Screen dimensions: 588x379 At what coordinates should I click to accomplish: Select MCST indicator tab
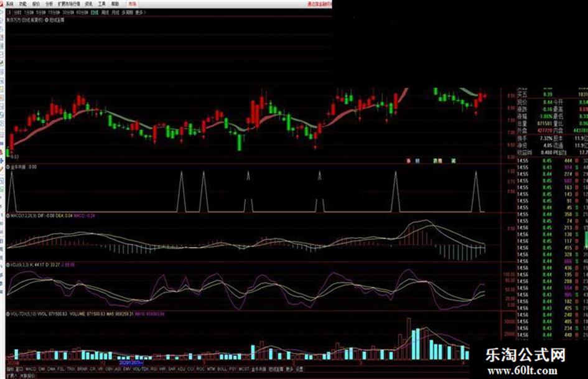click(x=244, y=369)
